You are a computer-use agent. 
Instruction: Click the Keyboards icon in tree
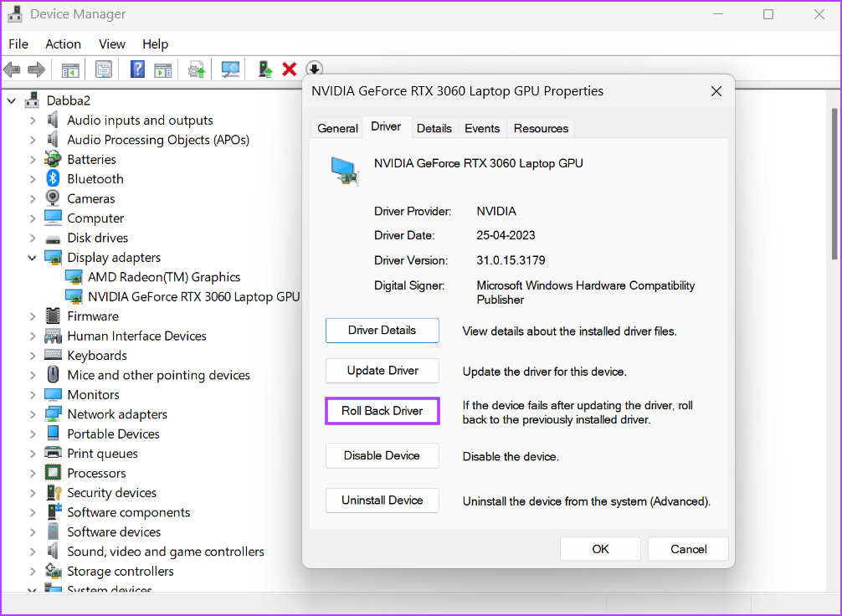click(53, 355)
